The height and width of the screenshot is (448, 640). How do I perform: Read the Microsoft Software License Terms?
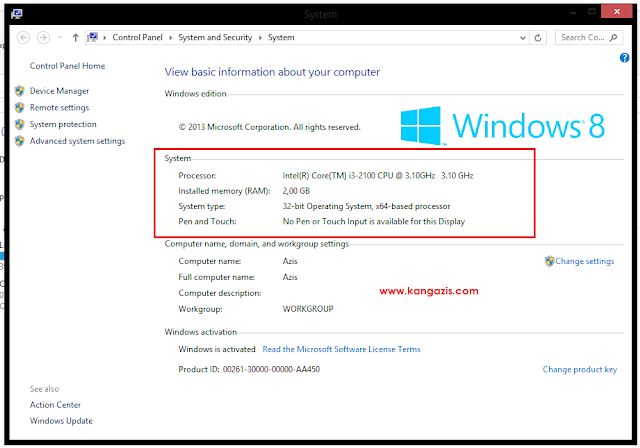point(341,349)
